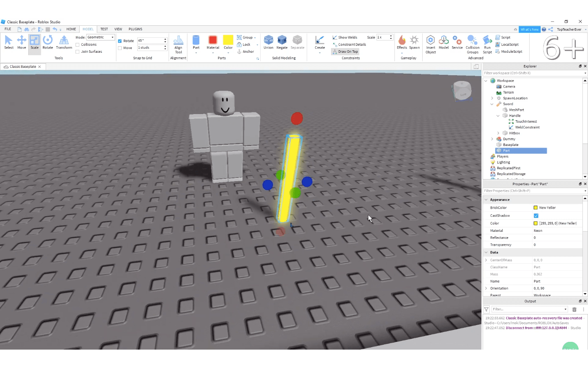588x368 pixels.
Task: Select the Select tool
Action: coord(9,42)
